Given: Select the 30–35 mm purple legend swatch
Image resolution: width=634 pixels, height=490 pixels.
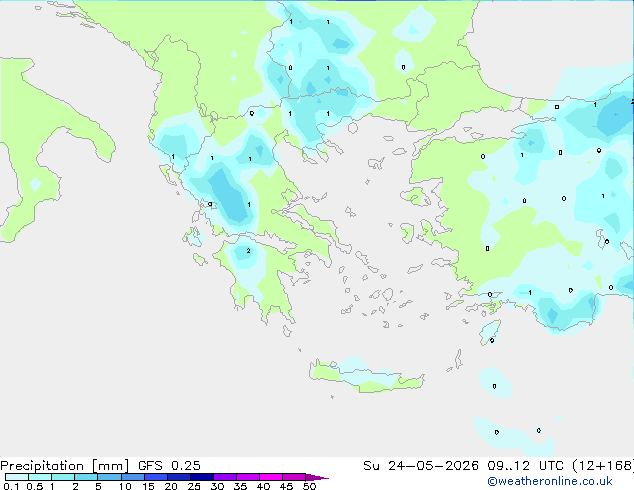Looking at the screenshot, I should point(225,477).
